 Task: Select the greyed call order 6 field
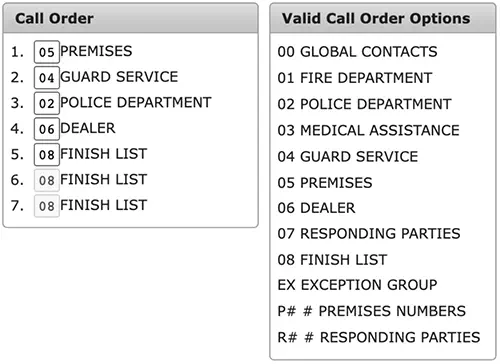coord(47,180)
